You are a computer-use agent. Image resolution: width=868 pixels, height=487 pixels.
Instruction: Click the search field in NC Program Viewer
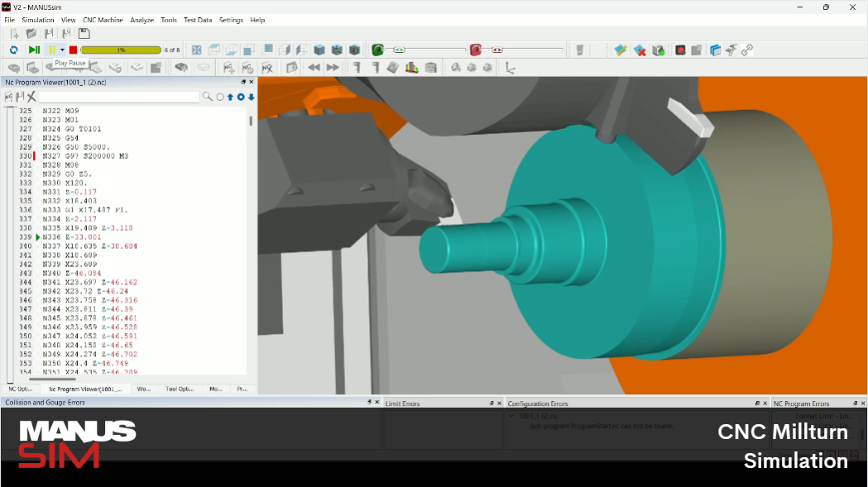point(119,97)
